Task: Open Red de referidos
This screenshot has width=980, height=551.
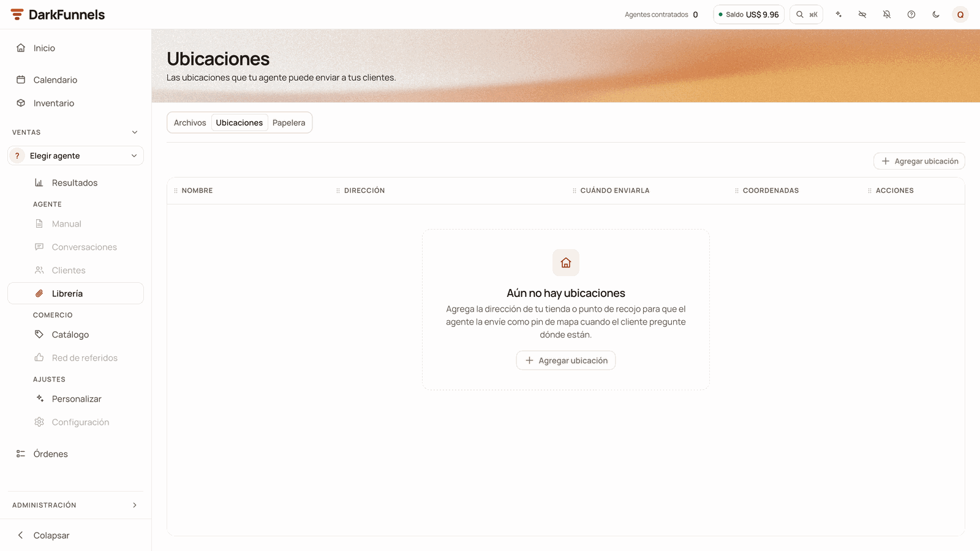Action: click(x=75, y=358)
